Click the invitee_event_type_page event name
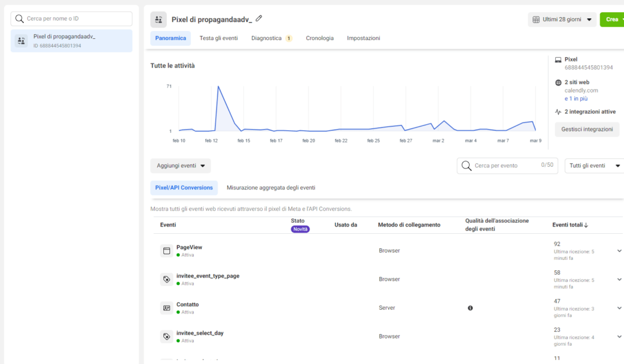This screenshot has width=624, height=364. click(x=208, y=276)
